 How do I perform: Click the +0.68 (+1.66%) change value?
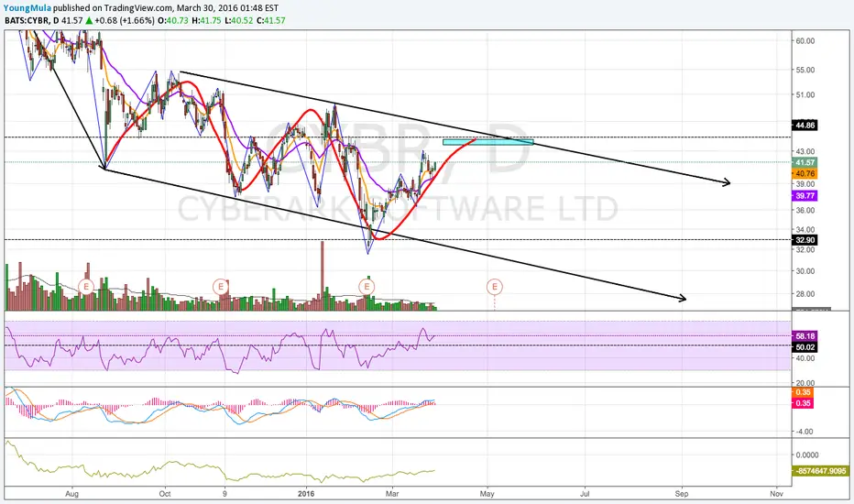tap(125, 20)
